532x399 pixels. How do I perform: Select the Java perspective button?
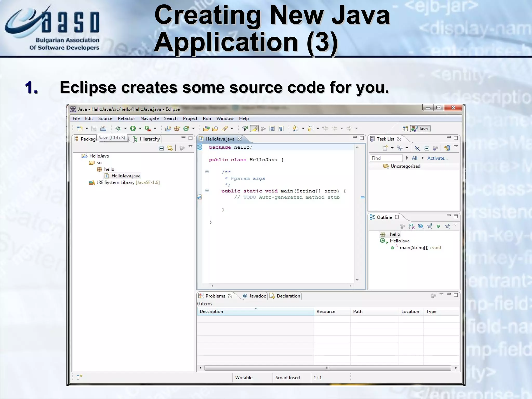point(420,129)
